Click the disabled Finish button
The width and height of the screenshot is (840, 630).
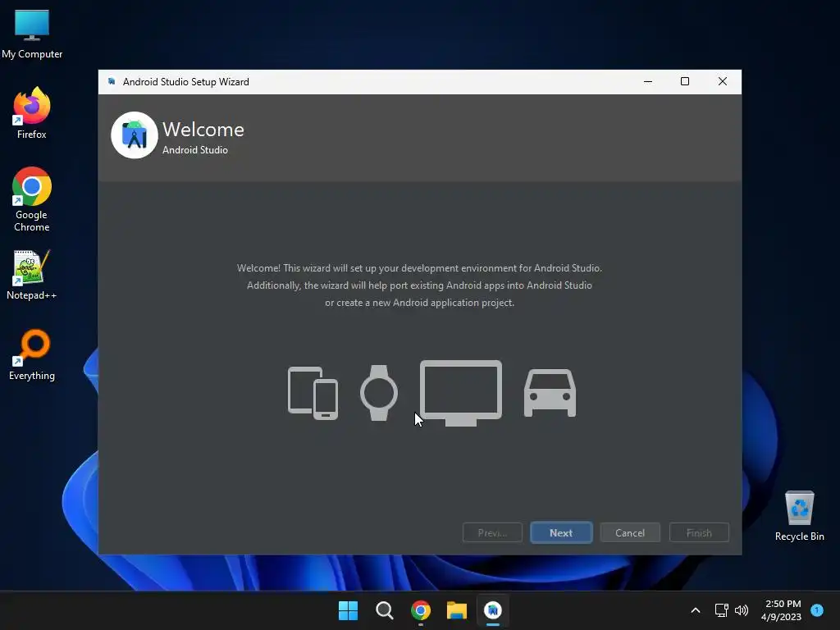point(699,532)
